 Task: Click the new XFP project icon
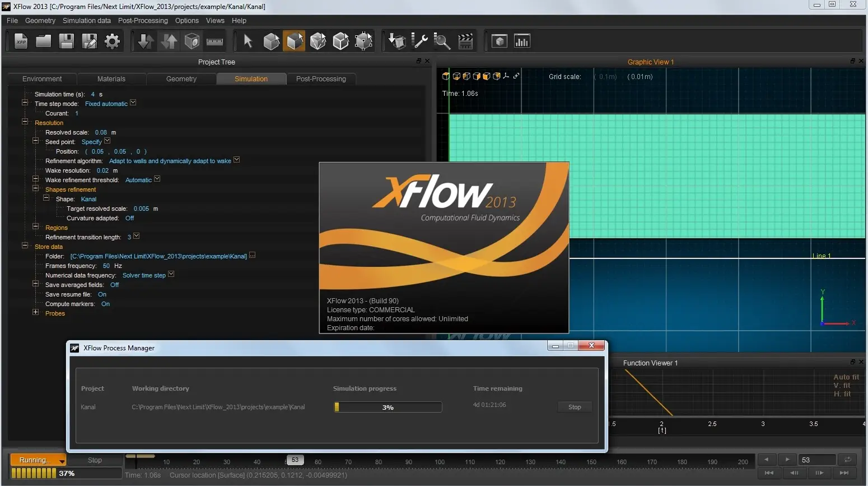[x=21, y=41]
